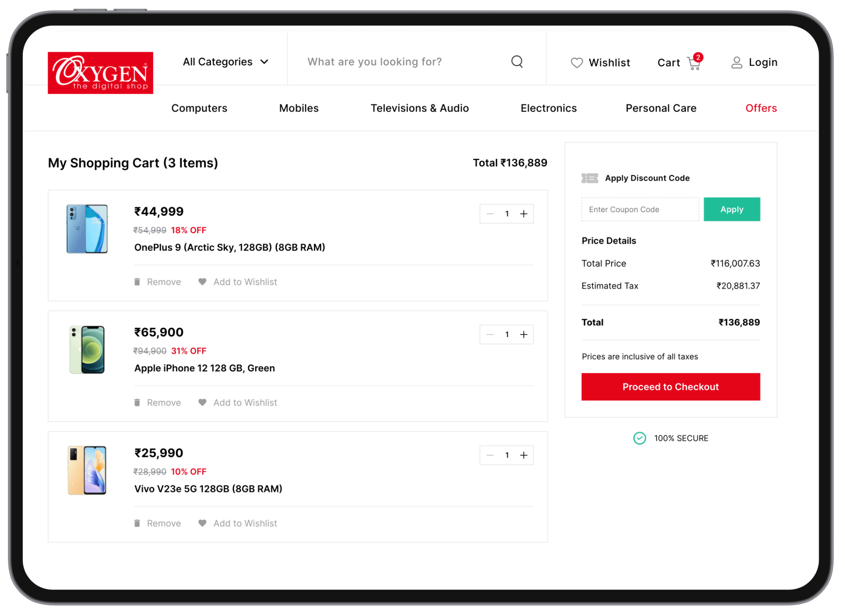Image resolution: width=845 pixels, height=616 pixels.
Task: Click trash icon for Vivo V23e
Action: coord(137,523)
